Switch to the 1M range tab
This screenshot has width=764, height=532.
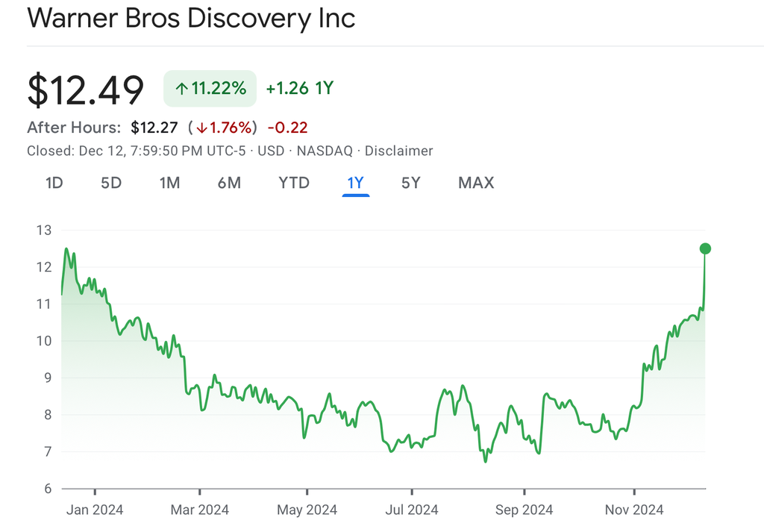169,183
